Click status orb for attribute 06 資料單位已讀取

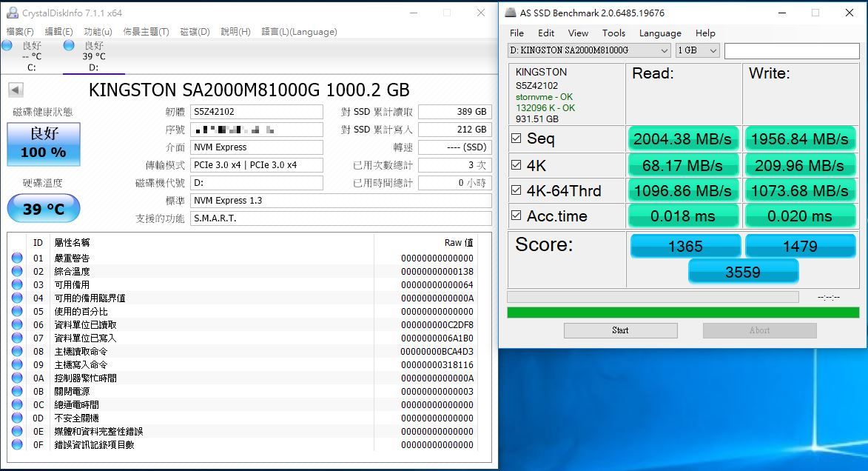17,324
